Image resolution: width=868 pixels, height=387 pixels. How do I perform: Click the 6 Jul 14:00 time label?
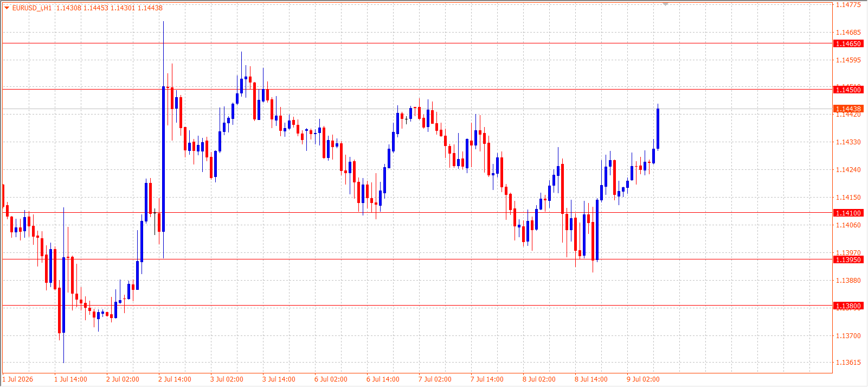[383, 379]
